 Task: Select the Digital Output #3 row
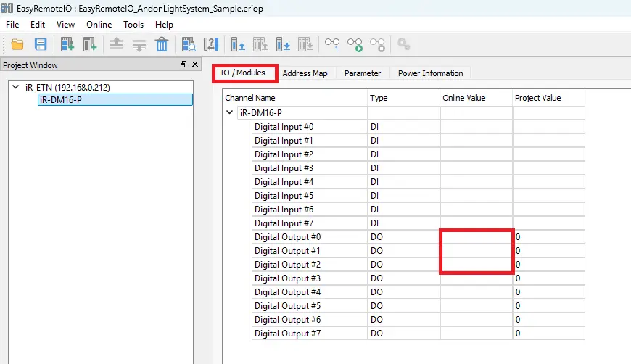click(418, 278)
